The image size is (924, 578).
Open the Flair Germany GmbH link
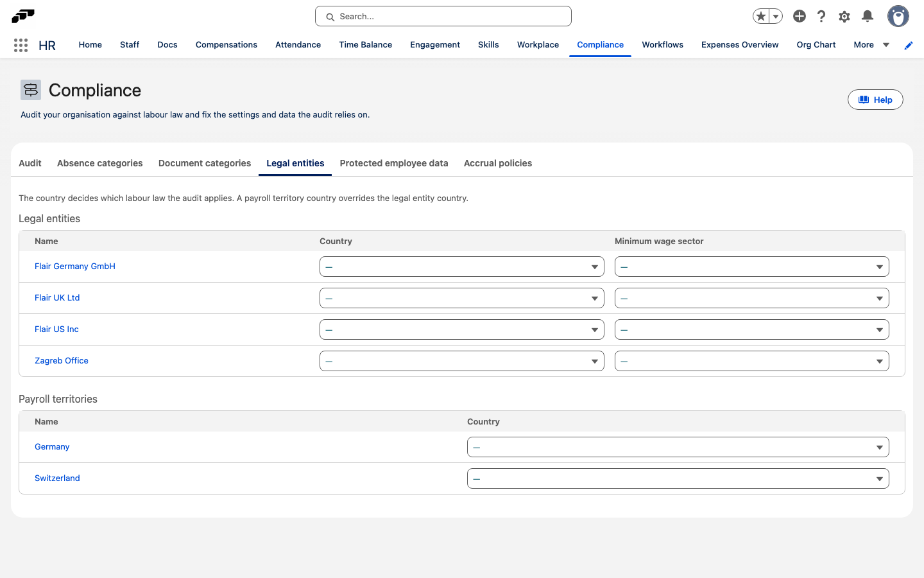pyautogui.click(x=75, y=267)
